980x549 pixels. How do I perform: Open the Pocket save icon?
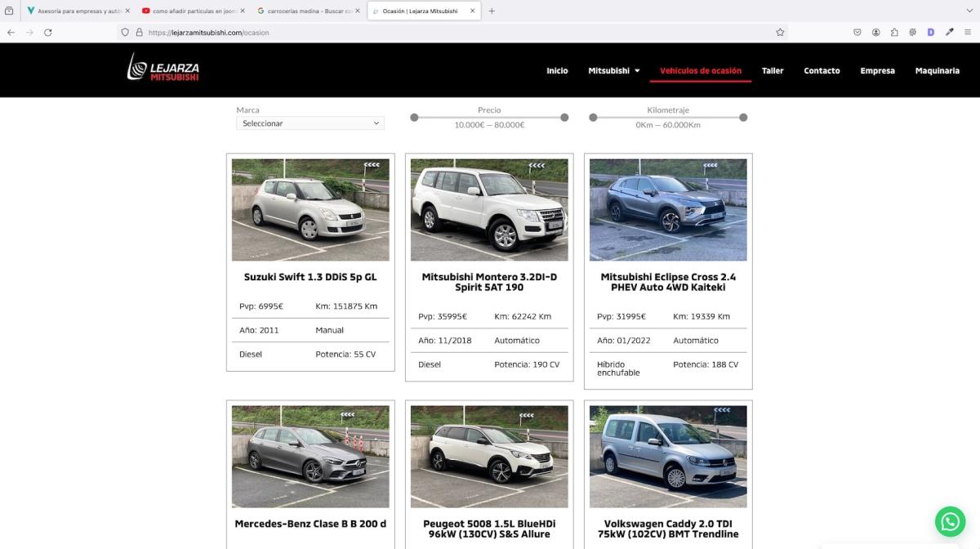click(x=857, y=32)
